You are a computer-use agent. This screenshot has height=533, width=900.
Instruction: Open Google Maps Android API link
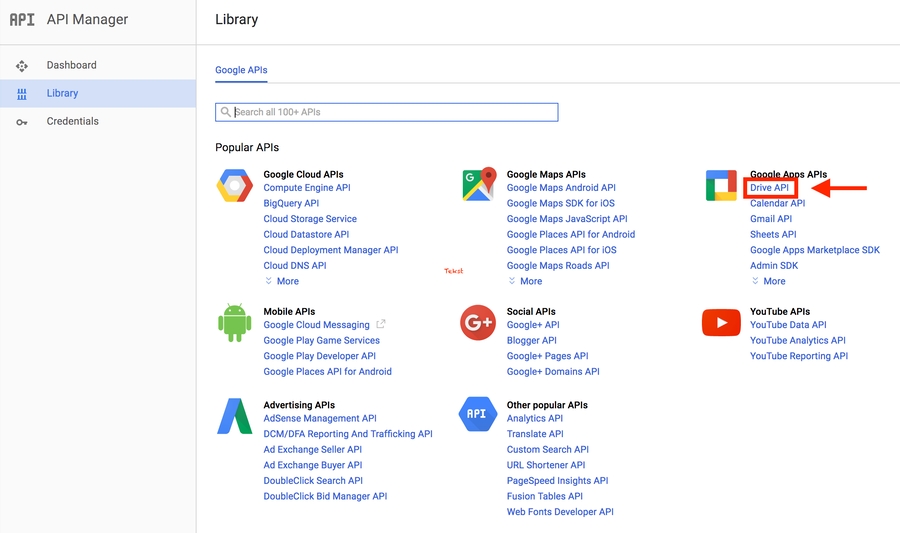(x=561, y=188)
